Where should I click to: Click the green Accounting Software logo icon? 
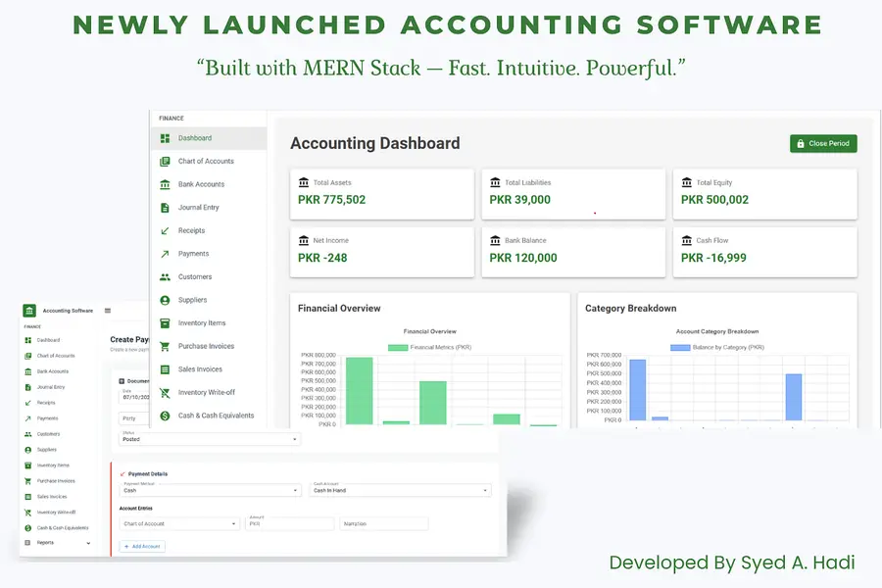pyautogui.click(x=29, y=311)
